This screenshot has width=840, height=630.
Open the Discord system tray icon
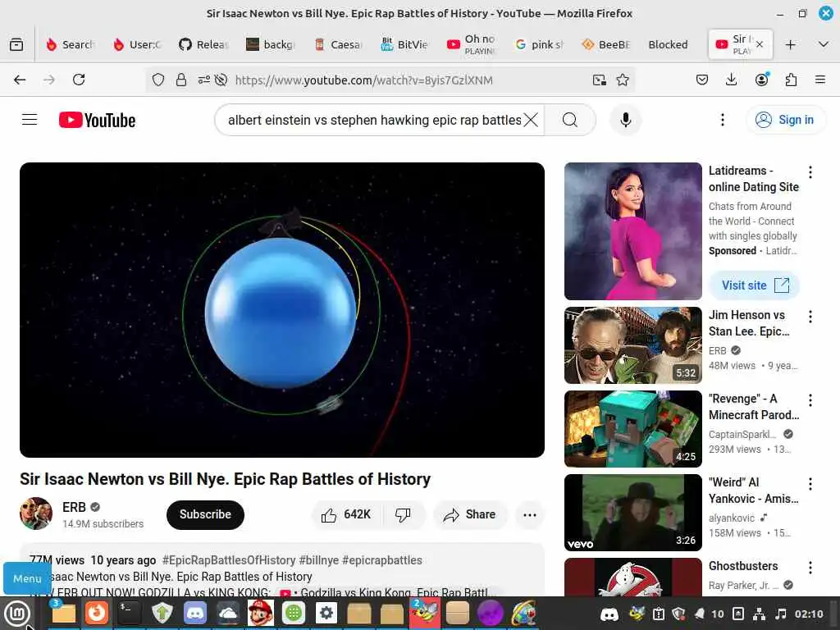(x=609, y=614)
